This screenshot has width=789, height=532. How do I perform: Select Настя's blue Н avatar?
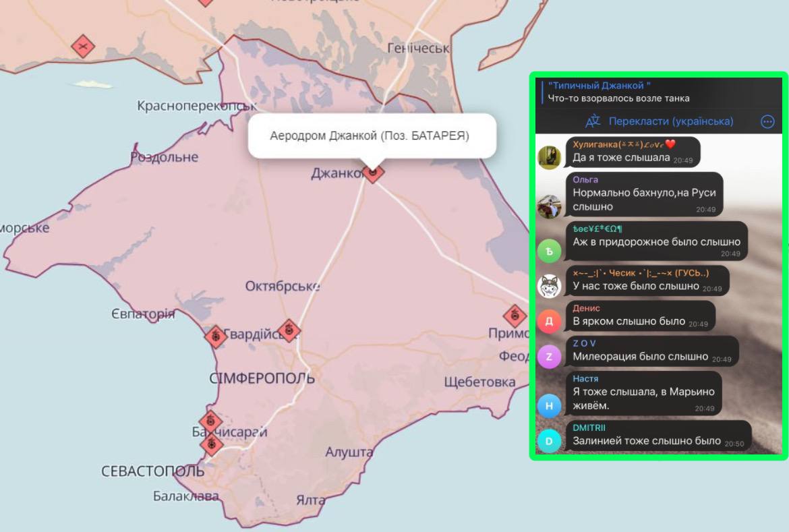[549, 405]
